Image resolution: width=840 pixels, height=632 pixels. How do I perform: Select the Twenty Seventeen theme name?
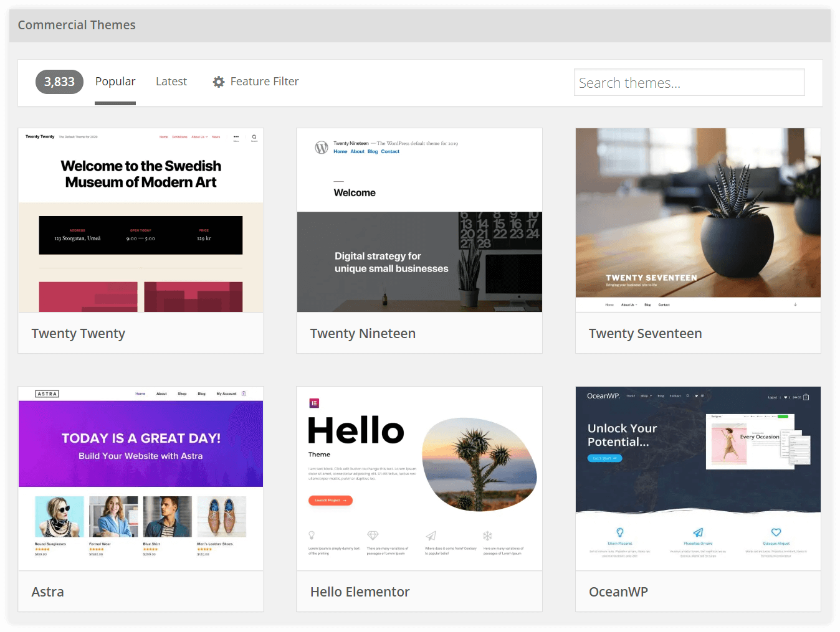coord(646,334)
